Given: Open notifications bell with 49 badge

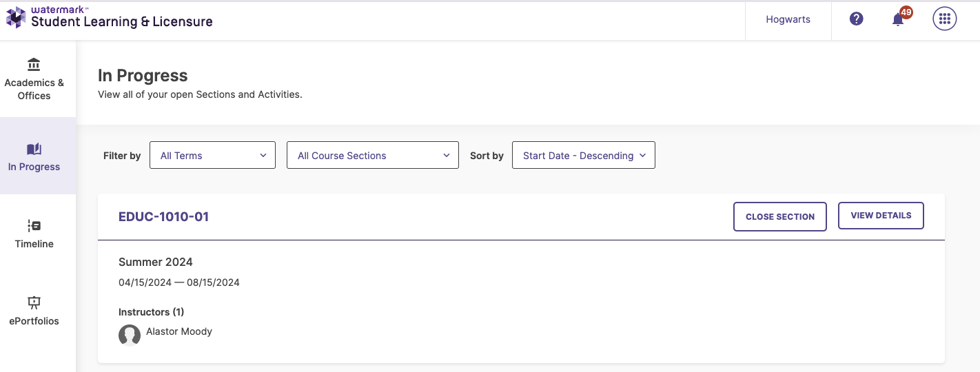Looking at the screenshot, I should [900, 18].
